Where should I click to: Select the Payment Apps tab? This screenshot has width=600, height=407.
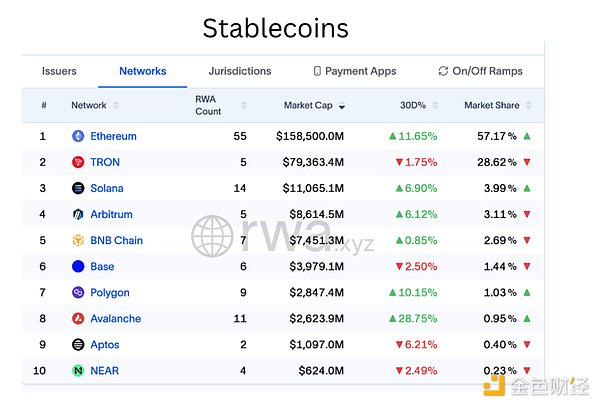355,72
